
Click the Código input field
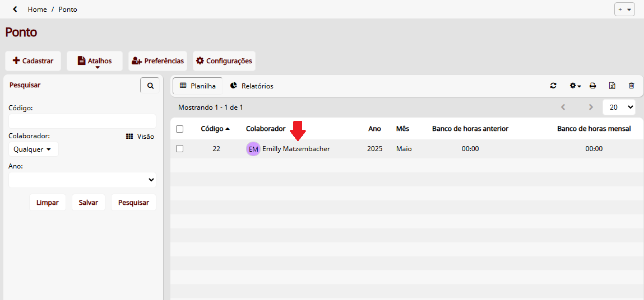coord(82,121)
